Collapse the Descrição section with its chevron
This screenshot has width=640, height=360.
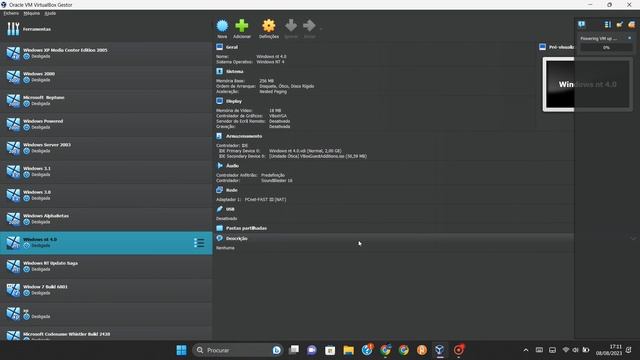(633, 238)
